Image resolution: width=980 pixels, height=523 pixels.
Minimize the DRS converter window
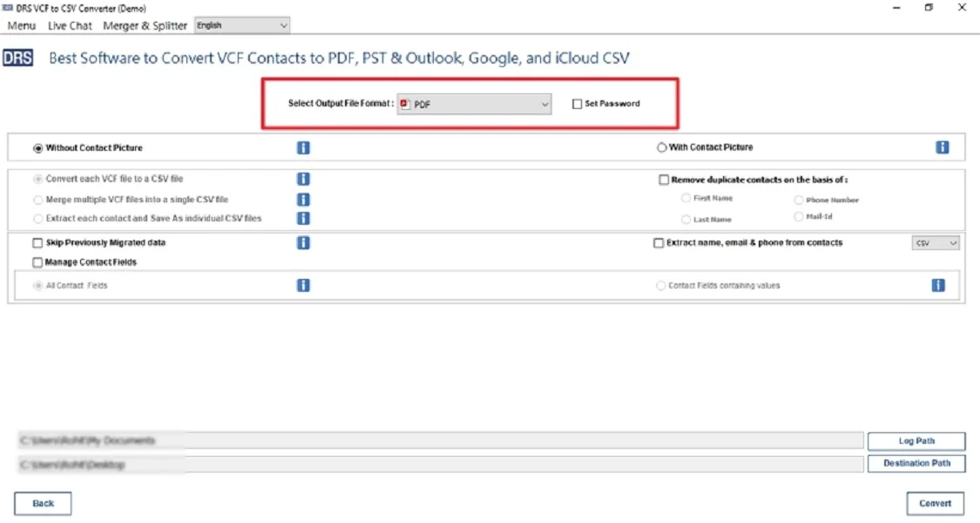pyautogui.click(x=896, y=8)
